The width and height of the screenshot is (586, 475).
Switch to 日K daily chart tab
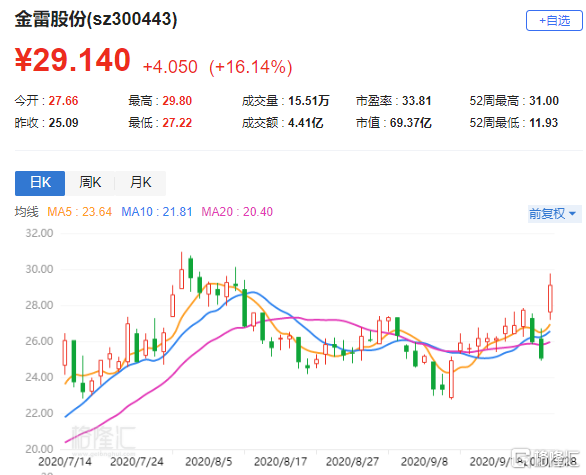pos(40,183)
